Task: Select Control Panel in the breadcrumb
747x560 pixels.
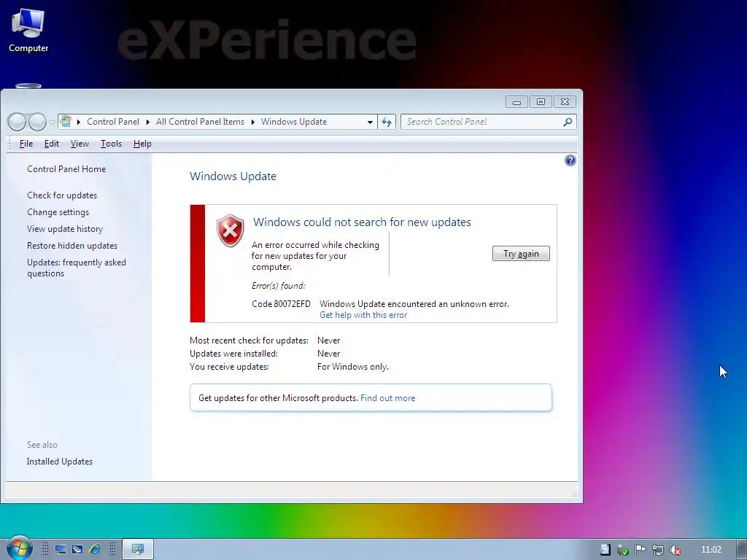Action: [113, 122]
